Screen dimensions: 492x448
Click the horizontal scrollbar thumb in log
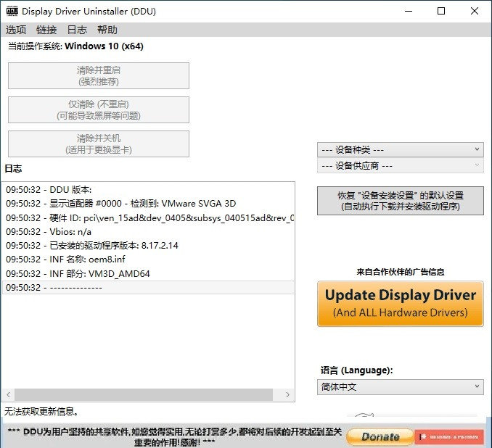click(x=144, y=394)
